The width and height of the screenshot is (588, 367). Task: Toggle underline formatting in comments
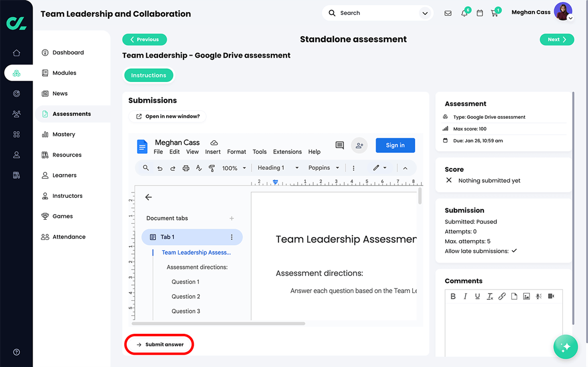(x=477, y=296)
